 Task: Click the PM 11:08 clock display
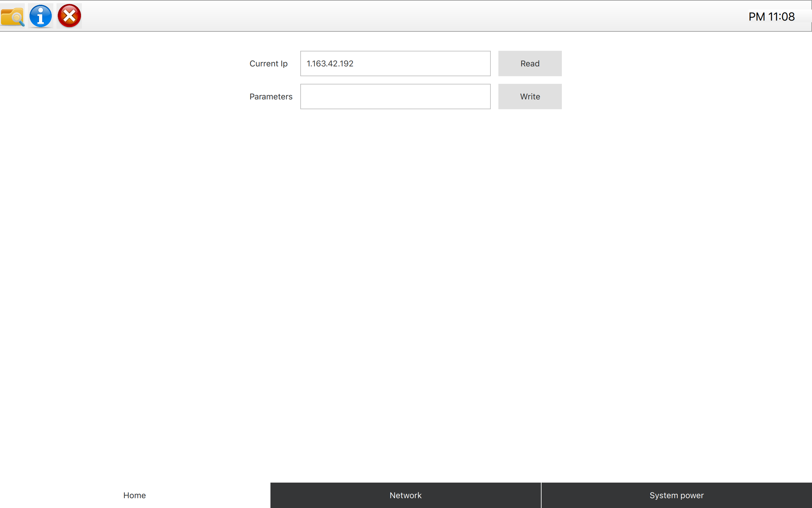tap(771, 17)
